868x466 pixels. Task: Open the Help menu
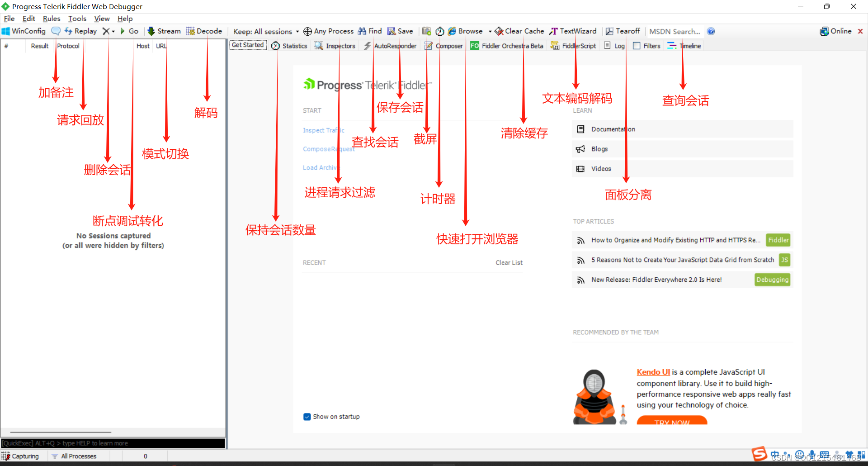click(x=125, y=19)
